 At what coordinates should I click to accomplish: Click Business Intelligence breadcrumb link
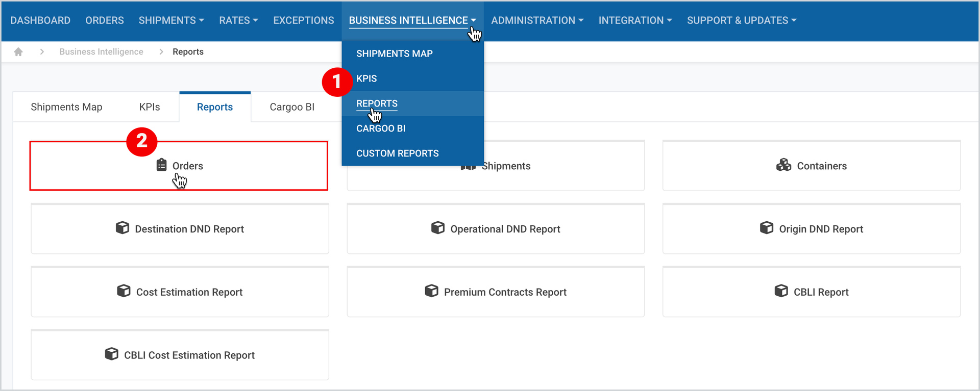[x=101, y=52]
